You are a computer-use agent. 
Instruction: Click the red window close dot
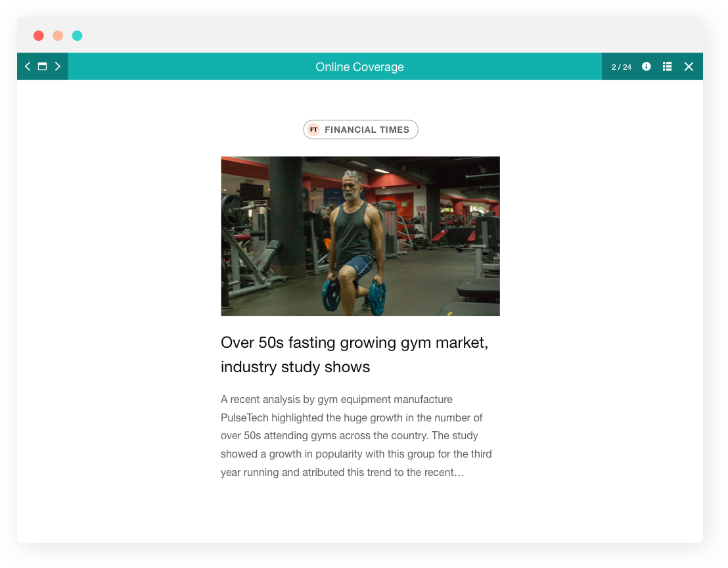(39, 35)
